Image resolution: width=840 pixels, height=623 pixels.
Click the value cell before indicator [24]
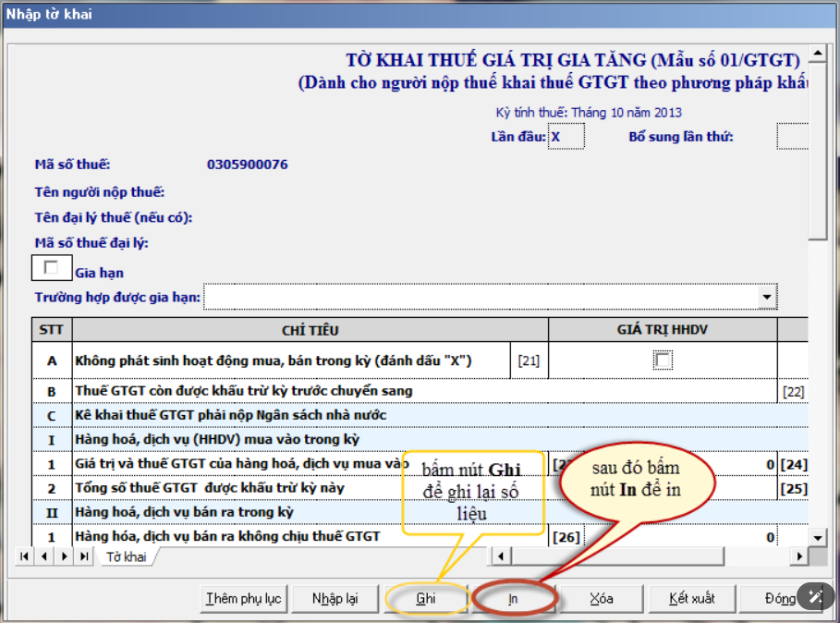(680, 464)
